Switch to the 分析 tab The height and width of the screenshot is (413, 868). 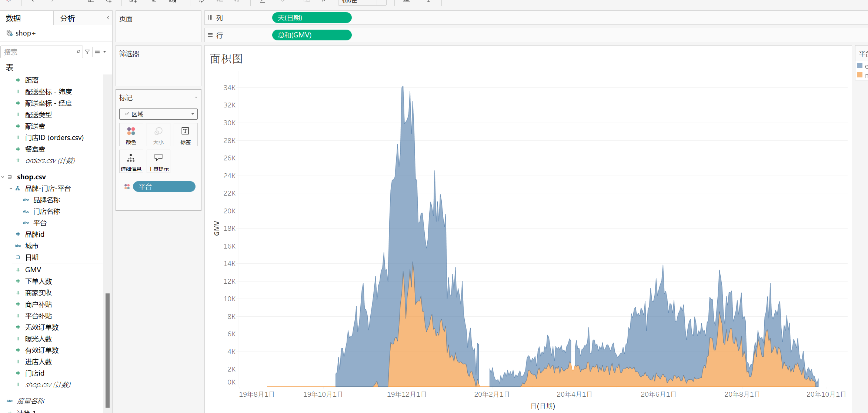click(x=68, y=18)
